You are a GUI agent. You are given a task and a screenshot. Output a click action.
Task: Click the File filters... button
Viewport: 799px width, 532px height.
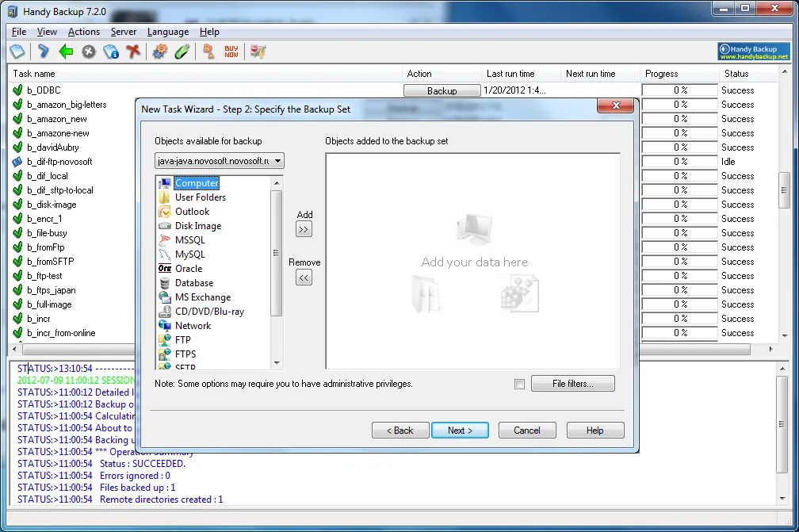click(x=573, y=384)
